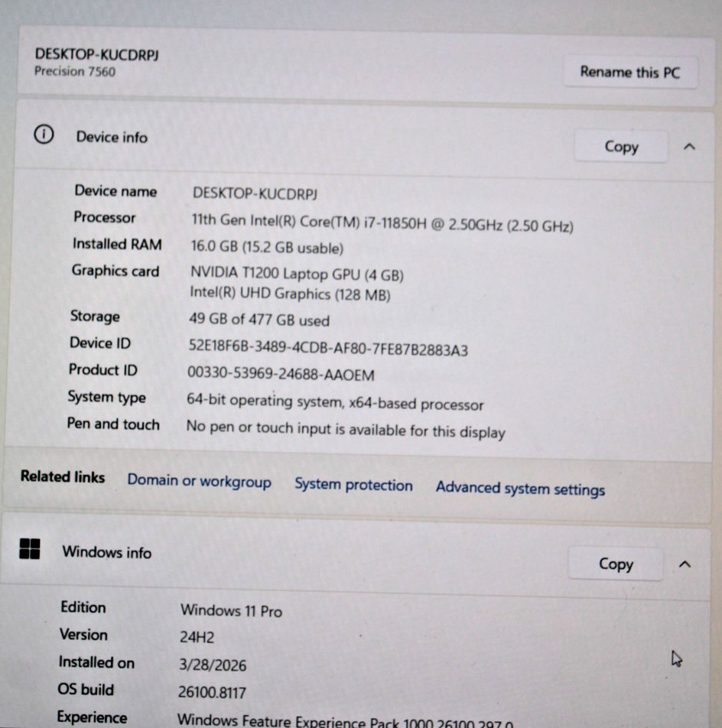Click Intel(R) UHD Graphics (128 MB) text
The image size is (722, 728).
[x=290, y=294]
